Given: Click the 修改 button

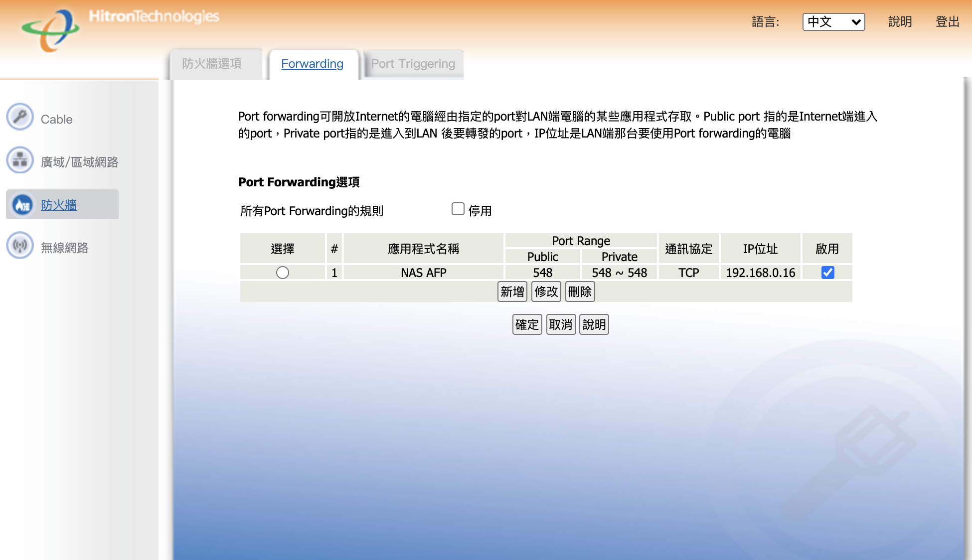Looking at the screenshot, I should pos(546,291).
